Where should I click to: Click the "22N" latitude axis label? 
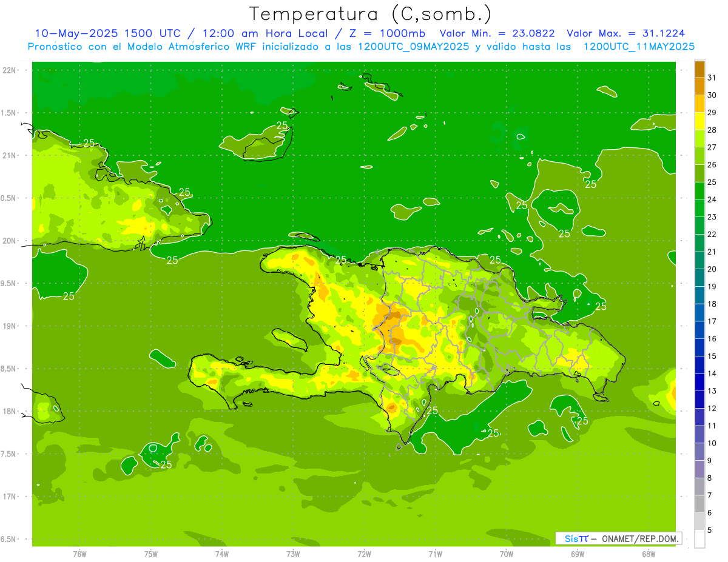(x=10, y=70)
